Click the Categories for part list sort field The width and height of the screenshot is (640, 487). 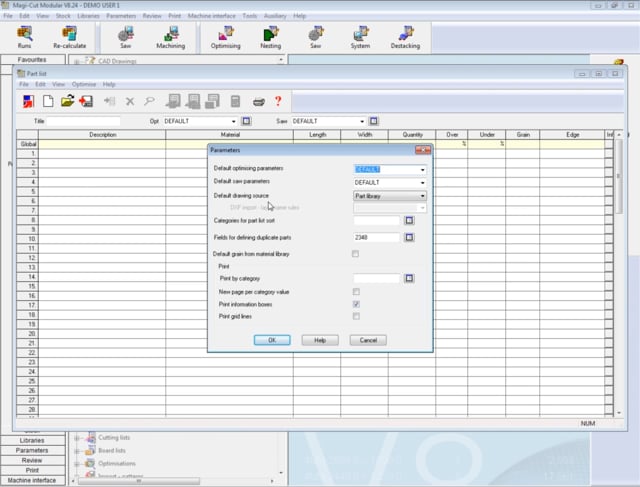(x=376, y=220)
